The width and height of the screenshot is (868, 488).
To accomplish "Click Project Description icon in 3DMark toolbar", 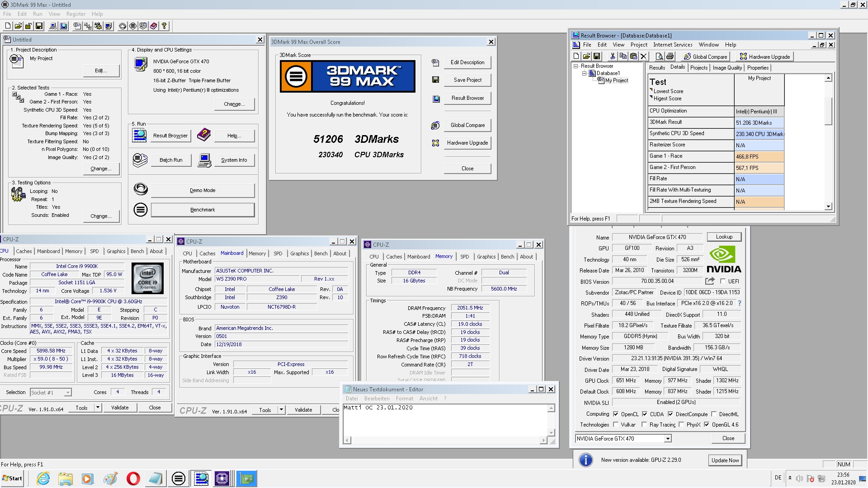I will click(x=77, y=26).
